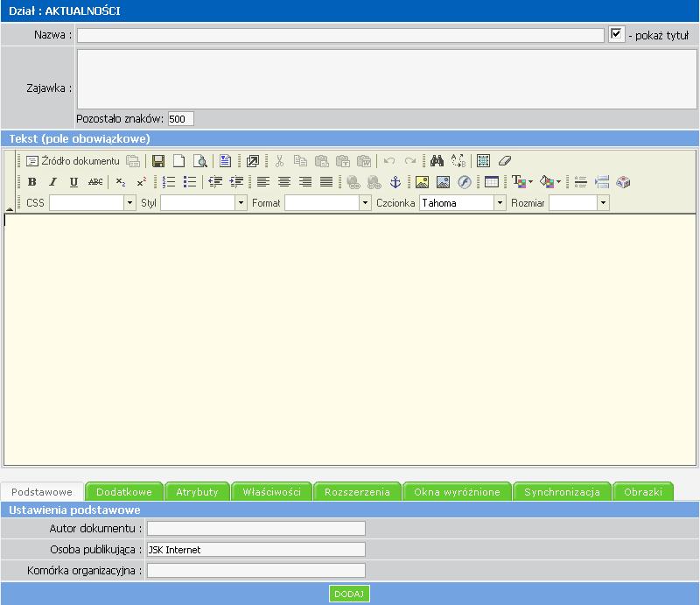700x605 pixels.
Task: Apply Superscript formatting
Action: (x=142, y=182)
